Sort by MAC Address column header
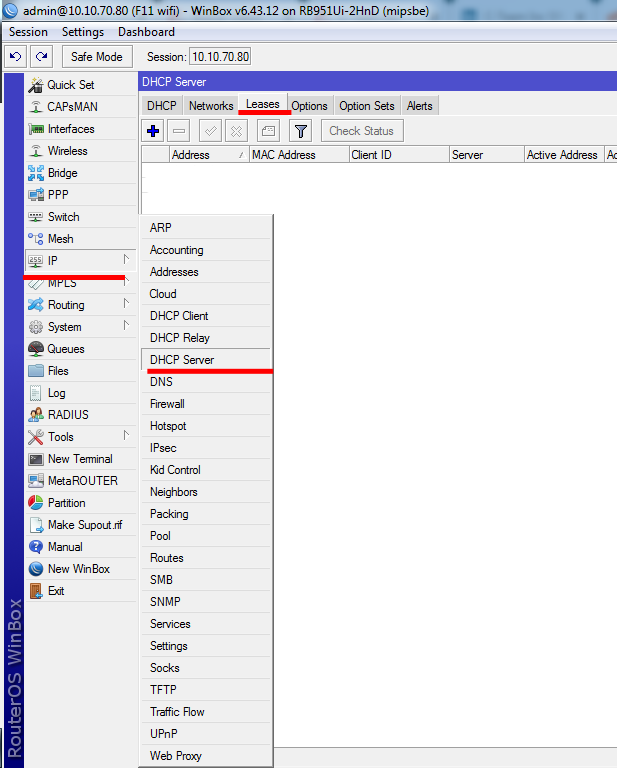617x768 pixels. pyautogui.click(x=299, y=155)
